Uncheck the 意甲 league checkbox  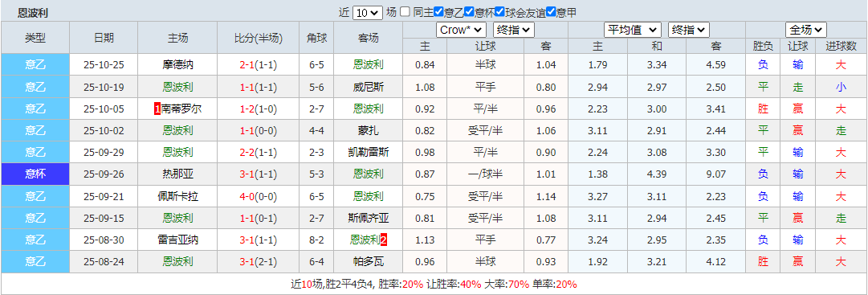pos(551,11)
